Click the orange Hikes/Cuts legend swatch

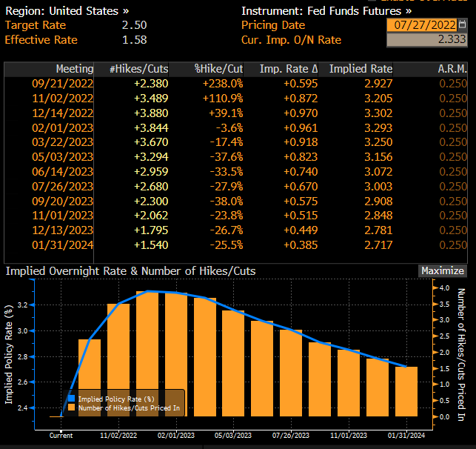(x=72, y=408)
